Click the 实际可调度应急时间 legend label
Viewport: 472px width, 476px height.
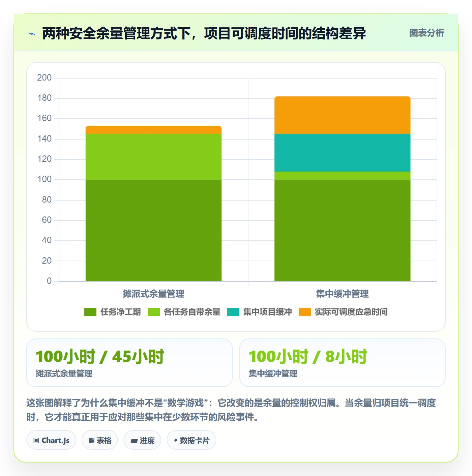351,312
